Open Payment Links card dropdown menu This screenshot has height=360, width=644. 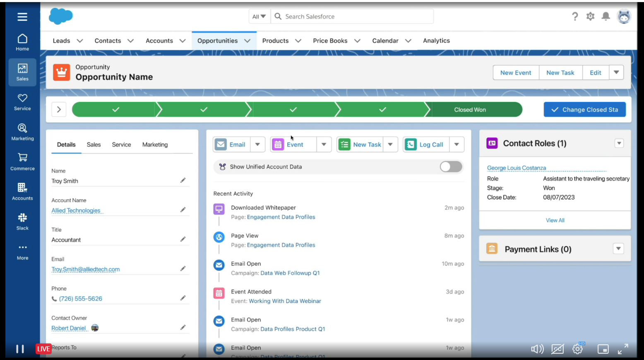pos(618,249)
